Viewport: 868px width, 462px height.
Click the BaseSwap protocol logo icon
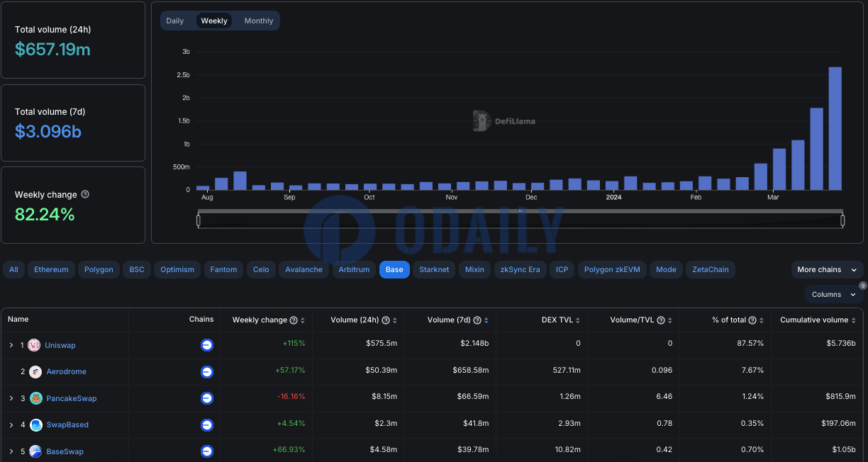(35, 451)
